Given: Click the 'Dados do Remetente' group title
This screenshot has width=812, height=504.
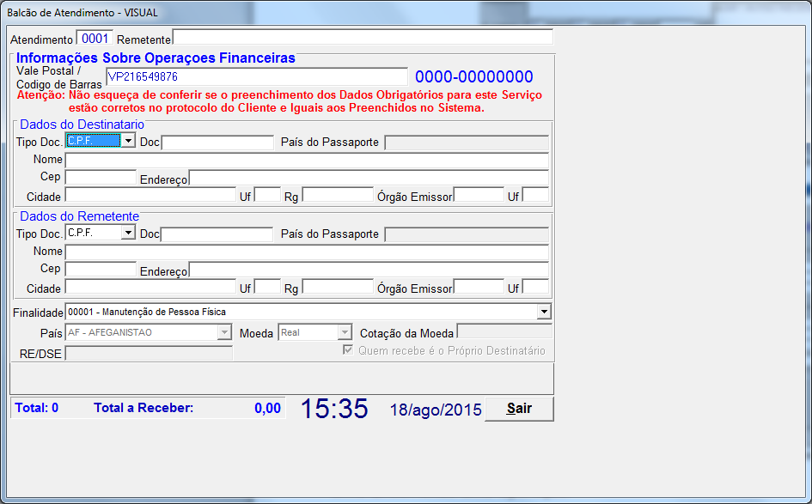Looking at the screenshot, I should click(79, 216).
